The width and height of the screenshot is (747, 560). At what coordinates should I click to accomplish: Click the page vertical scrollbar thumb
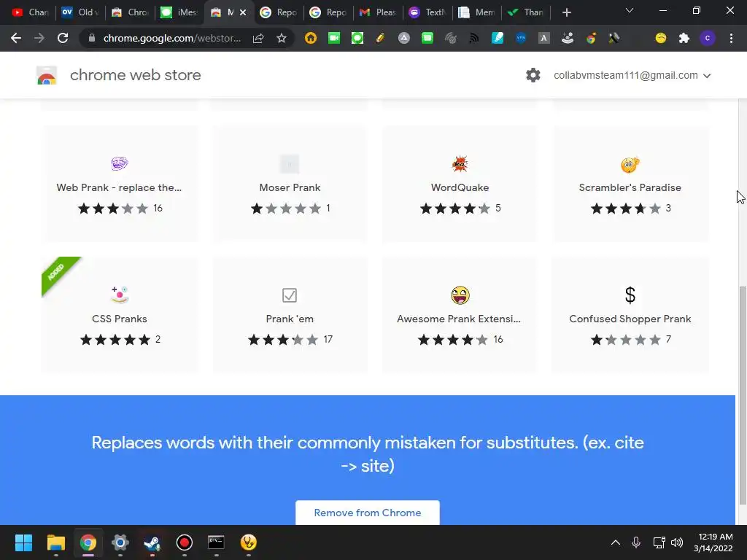(x=742, y=395)
